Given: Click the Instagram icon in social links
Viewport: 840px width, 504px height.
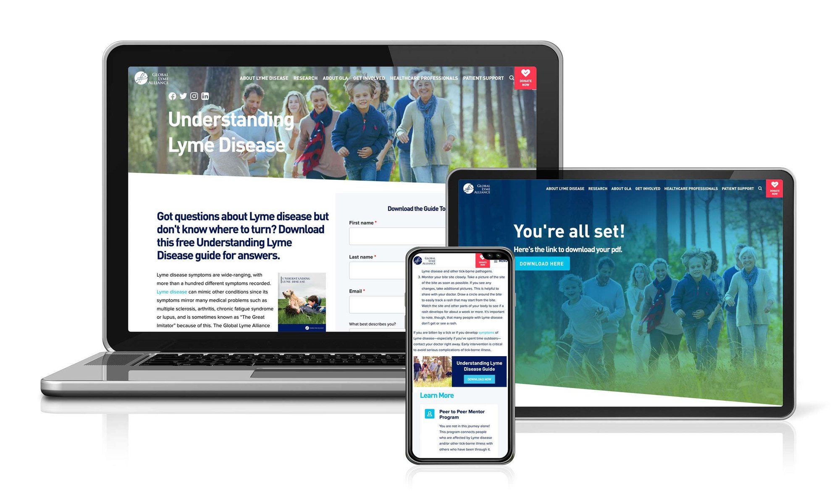Looking at the screenshot, I should point(194,95).
